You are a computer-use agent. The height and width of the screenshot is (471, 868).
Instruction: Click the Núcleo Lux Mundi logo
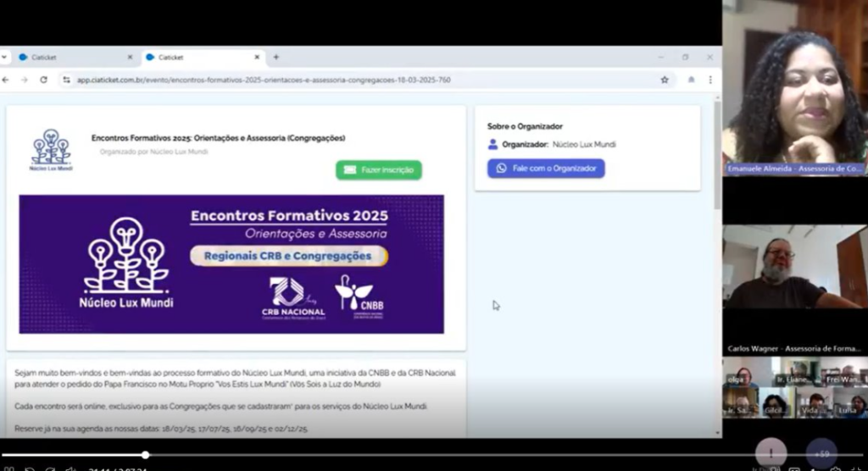pos(52,150)
